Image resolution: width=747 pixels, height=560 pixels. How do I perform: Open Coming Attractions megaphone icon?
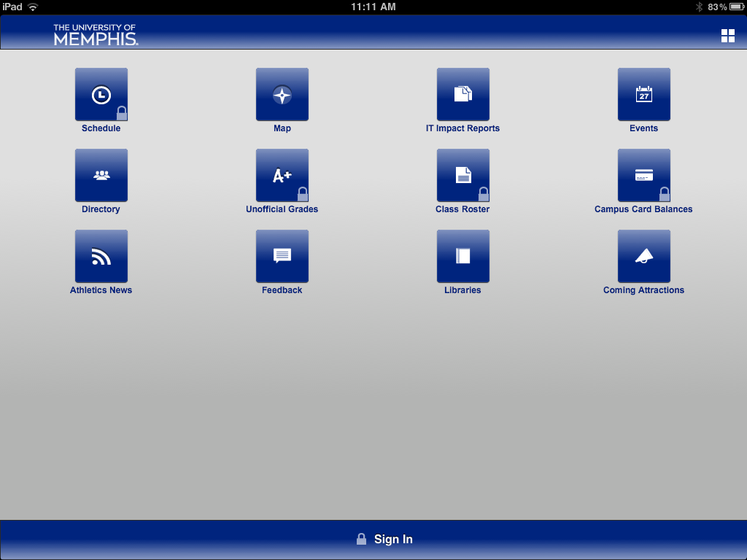[x=644, y=257]
